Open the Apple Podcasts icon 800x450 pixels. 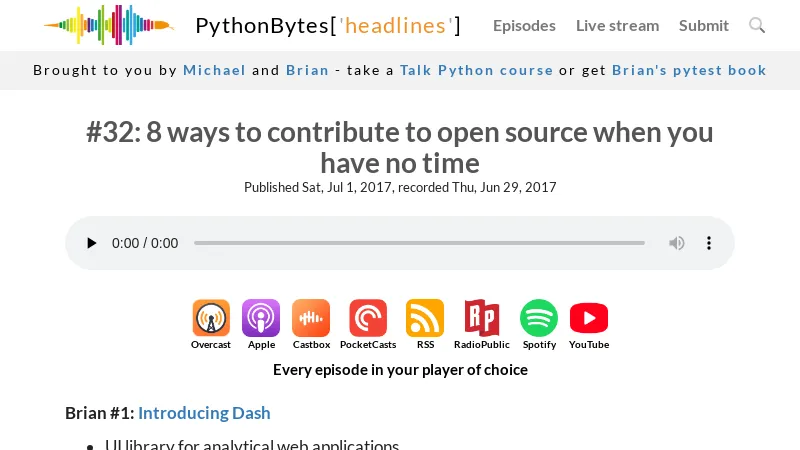point(261,319)
